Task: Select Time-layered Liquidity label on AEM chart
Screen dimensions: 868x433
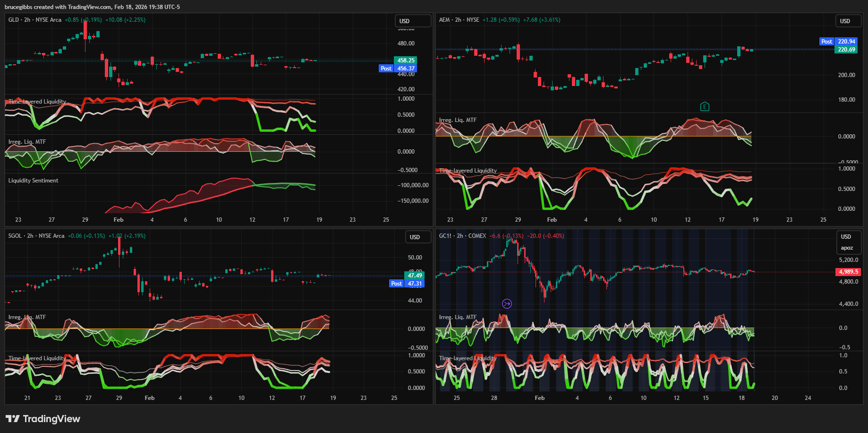Action: click(468, 171)
